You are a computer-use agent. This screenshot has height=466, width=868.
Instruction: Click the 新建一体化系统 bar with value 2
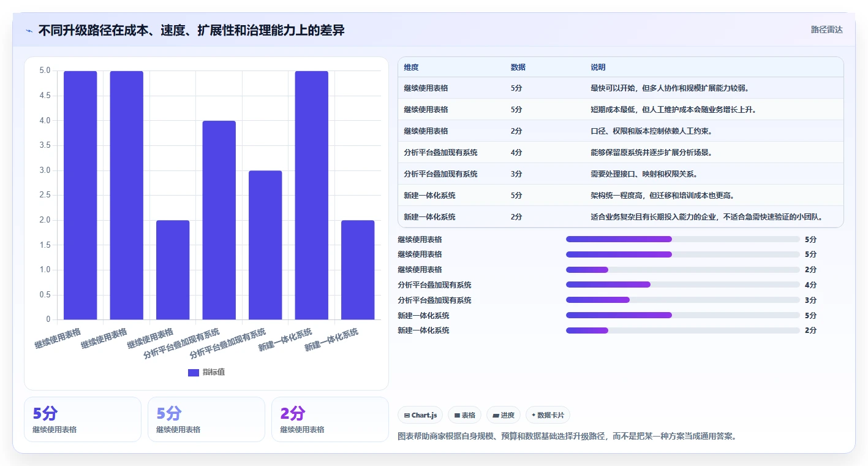click(x=358, y=270)
